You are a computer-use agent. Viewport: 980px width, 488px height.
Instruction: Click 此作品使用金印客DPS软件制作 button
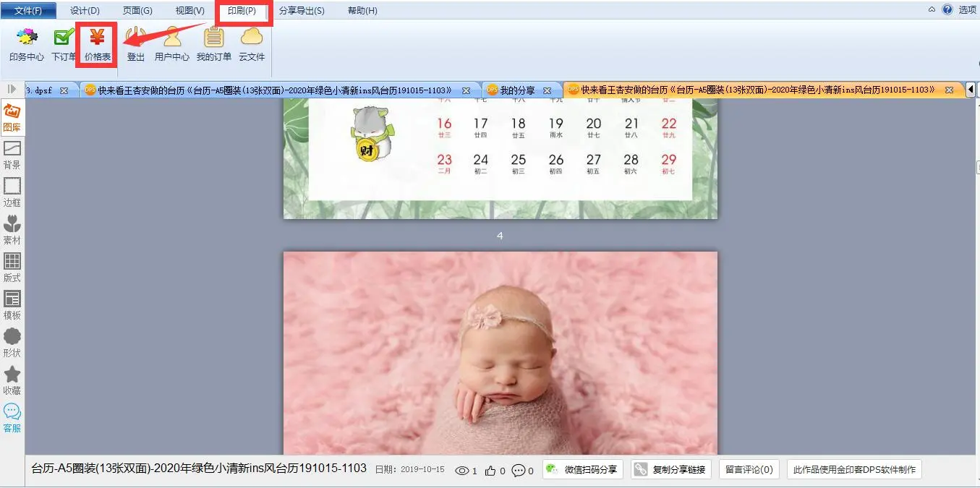point(854,469)
